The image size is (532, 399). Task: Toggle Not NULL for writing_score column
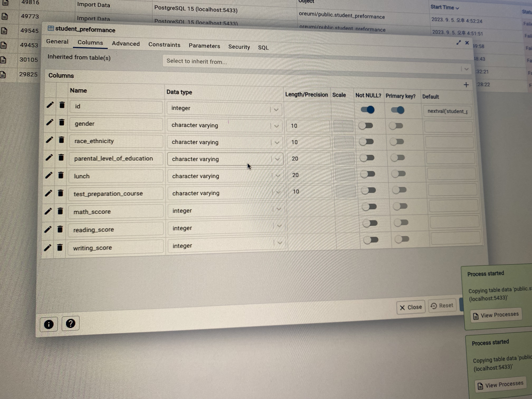pos(371,240)
